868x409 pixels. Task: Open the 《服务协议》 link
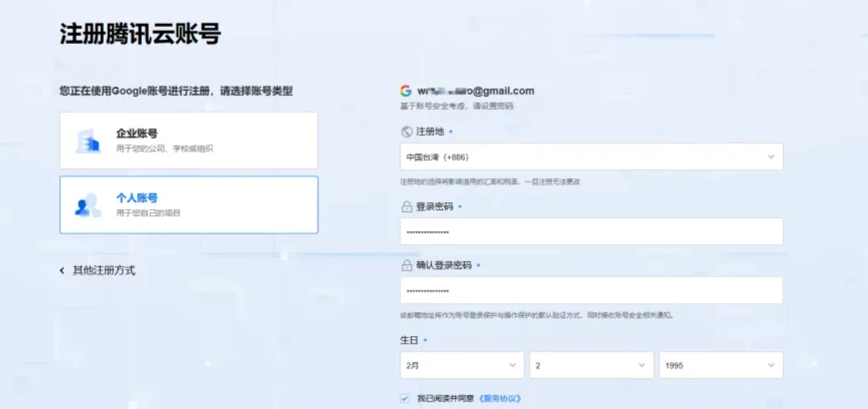[500, 398]
